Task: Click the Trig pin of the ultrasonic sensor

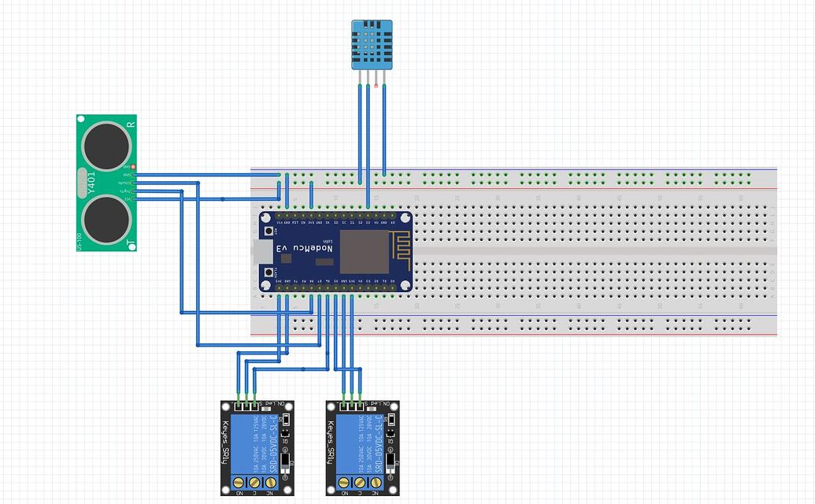Action: 131,191
